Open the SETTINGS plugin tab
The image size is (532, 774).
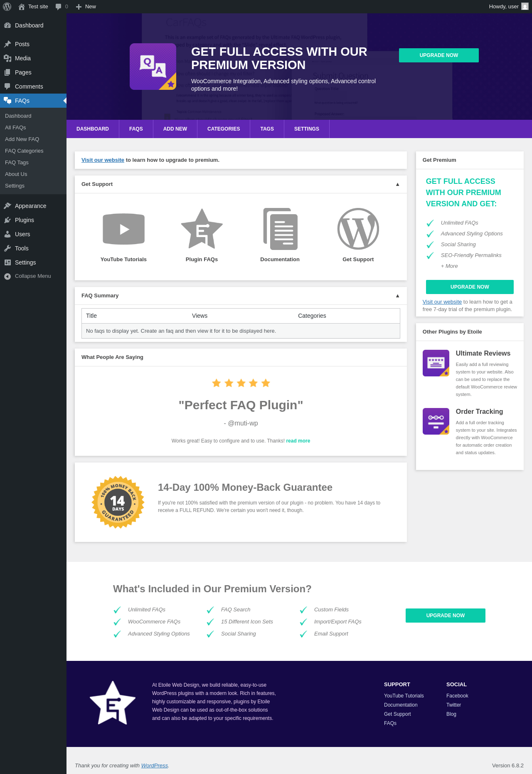pyautogui.click(x=307, y=129)
